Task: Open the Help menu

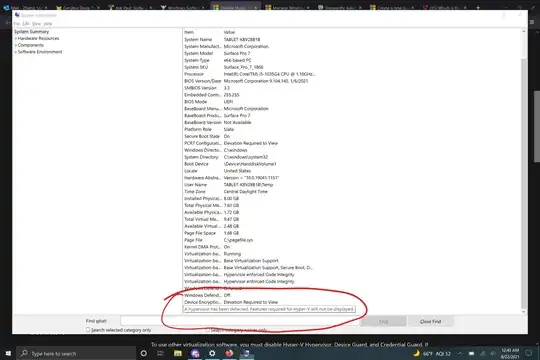Action: 48,24
